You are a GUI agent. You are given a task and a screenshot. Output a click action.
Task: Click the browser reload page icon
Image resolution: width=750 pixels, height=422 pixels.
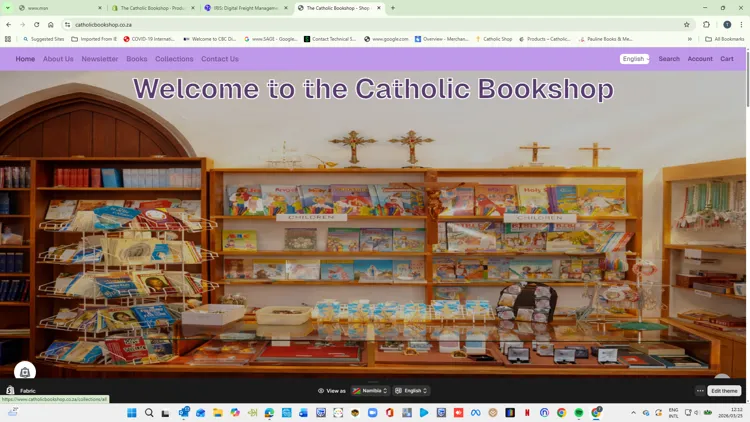pyautogui.click(x=37, y=24)
